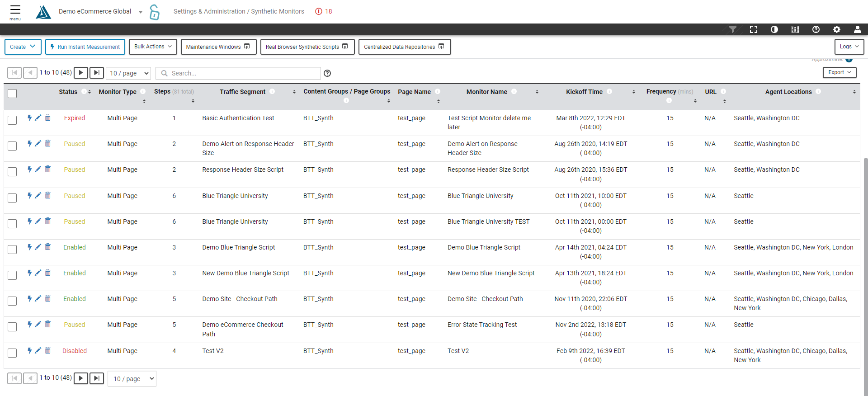Check the Basic Authentication Test row checkbox
The height and width of the screenshot is (396, 868).
point(12,120)
